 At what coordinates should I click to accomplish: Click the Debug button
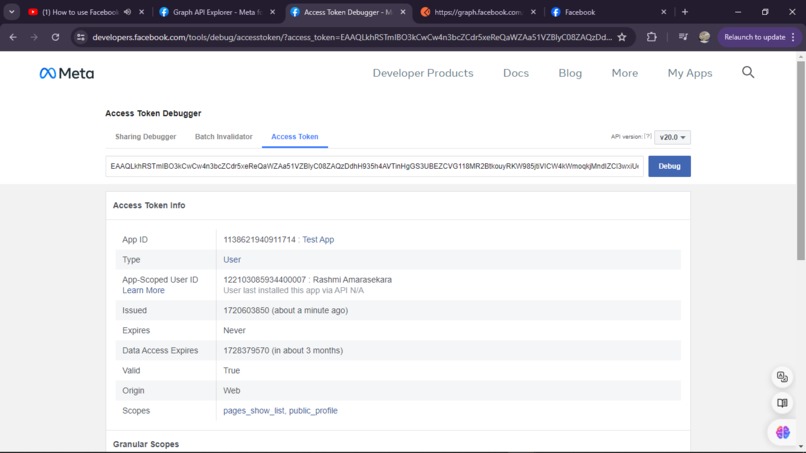click(669, 166)
